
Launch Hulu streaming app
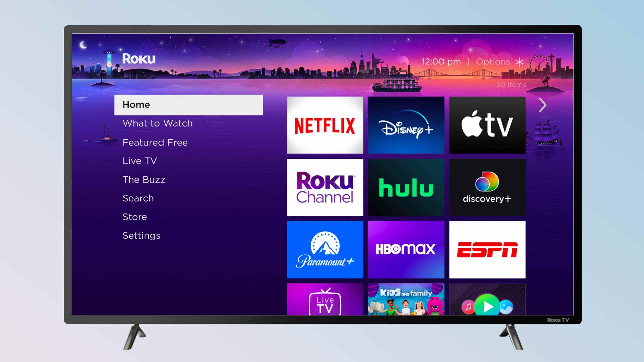point(406,186)
